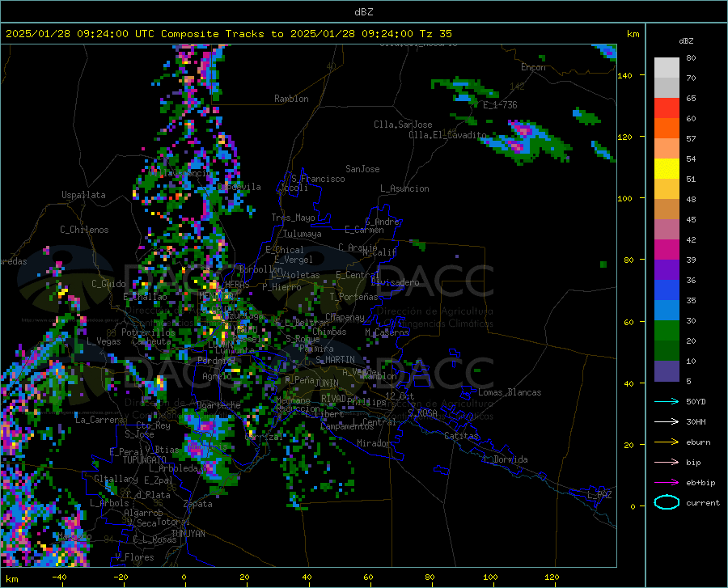Image resolution: width=728 pixels, height=588 pixels.
Task: Click the pink bip arrow icon
Action: click(x=667, y=462)
